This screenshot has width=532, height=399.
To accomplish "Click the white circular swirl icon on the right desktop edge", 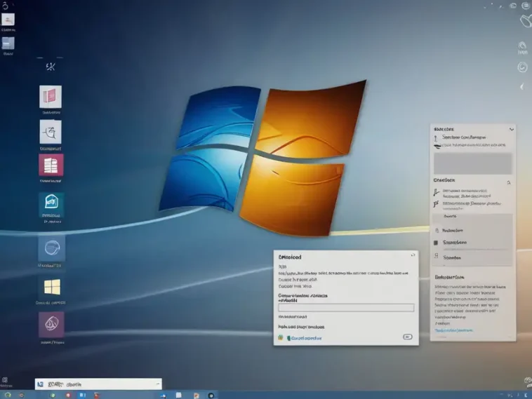I will click(522, 67).
